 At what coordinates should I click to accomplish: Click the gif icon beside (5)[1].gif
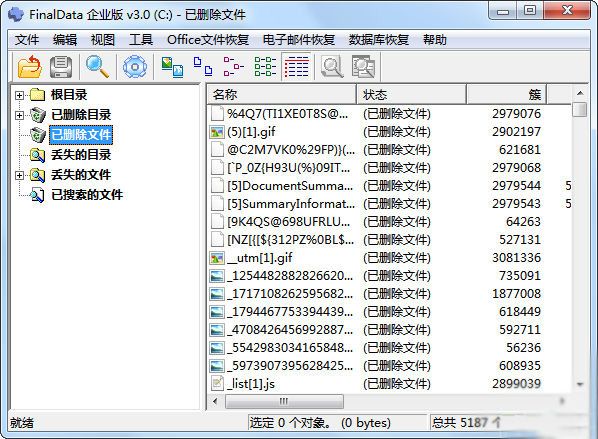pos(217,132)
